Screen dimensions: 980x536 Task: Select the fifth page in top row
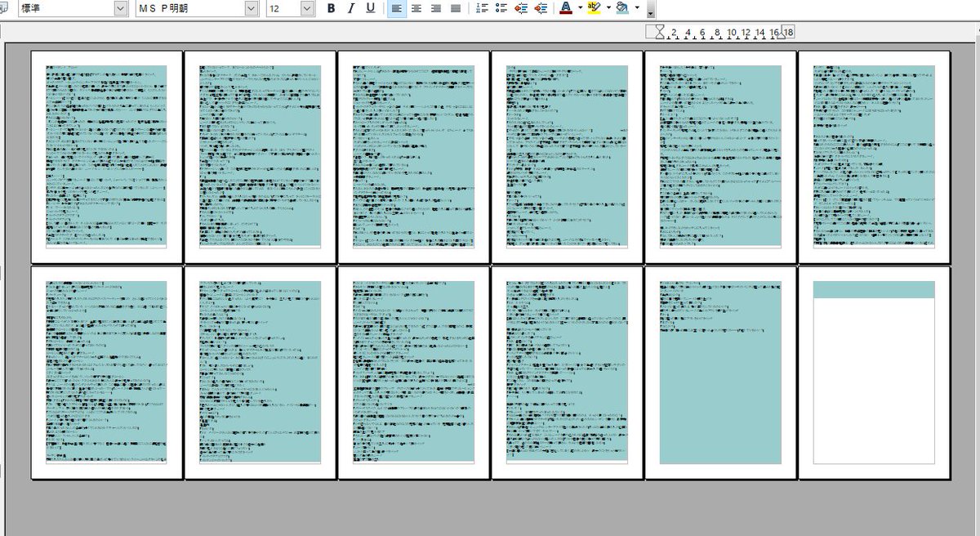pyautogui.click(x=720, y=157)
